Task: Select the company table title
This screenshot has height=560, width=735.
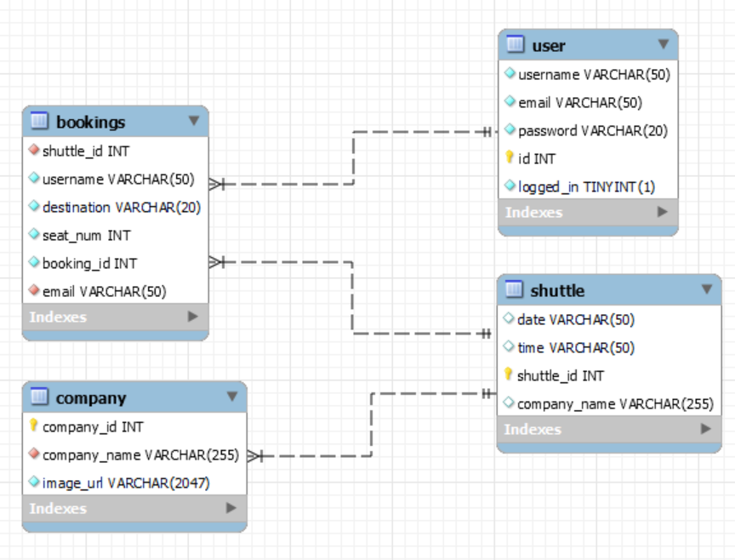Action: tap(91, 398)
